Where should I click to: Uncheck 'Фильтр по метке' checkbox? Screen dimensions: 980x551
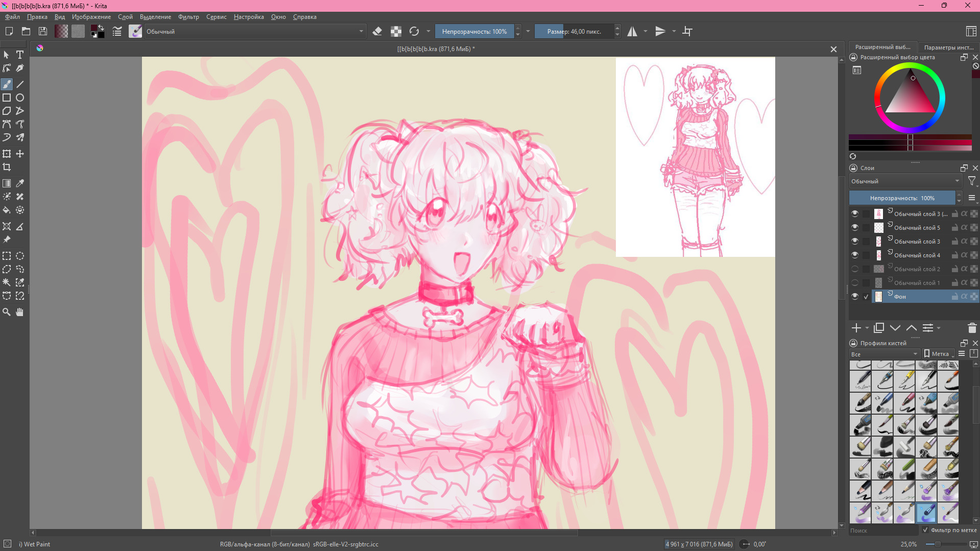pyautogui.click(x=925, y=530)
